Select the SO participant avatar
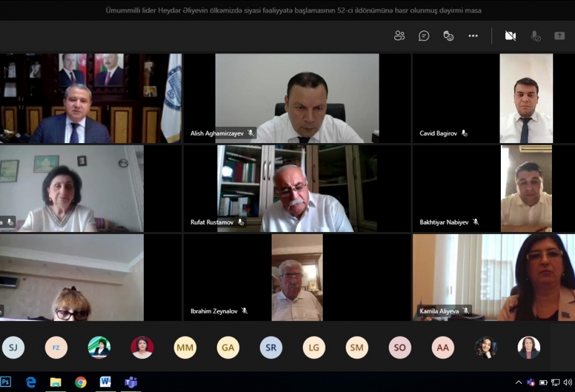 click(400, 347)
